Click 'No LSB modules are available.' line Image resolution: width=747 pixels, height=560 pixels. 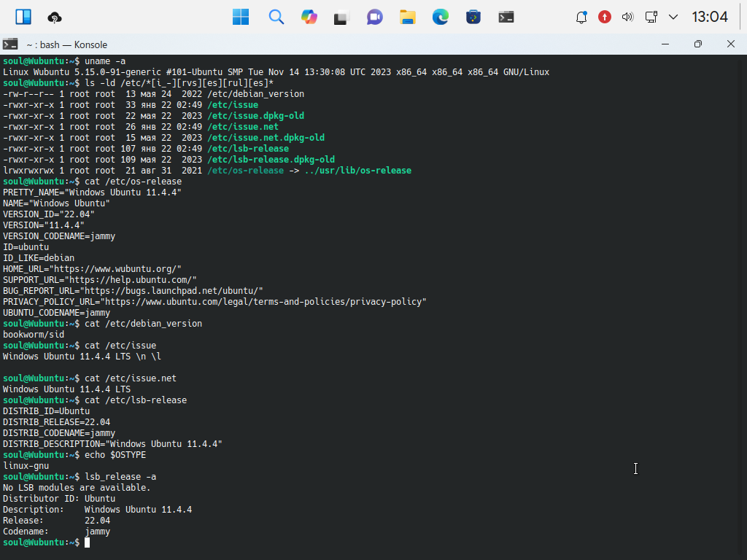[x=77, y=488]
